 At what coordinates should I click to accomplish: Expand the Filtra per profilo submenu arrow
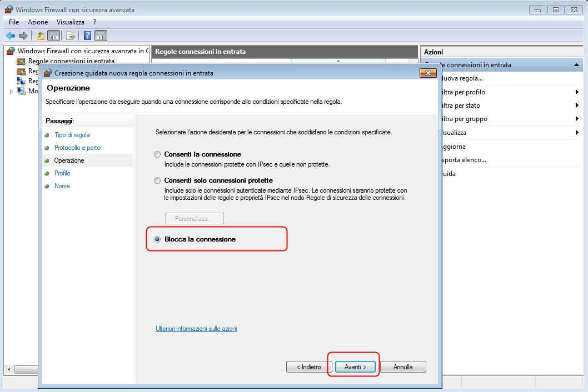click(x=577, y=92)
